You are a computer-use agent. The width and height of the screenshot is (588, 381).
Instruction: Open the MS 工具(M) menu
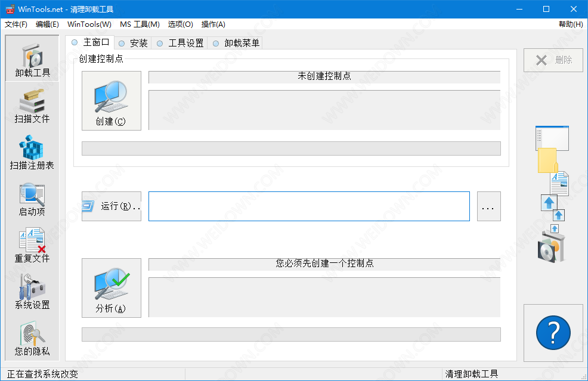point(140,24)
